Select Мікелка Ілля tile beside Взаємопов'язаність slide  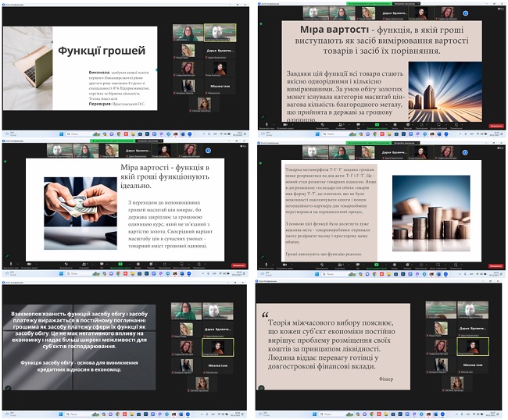point(218,365)
